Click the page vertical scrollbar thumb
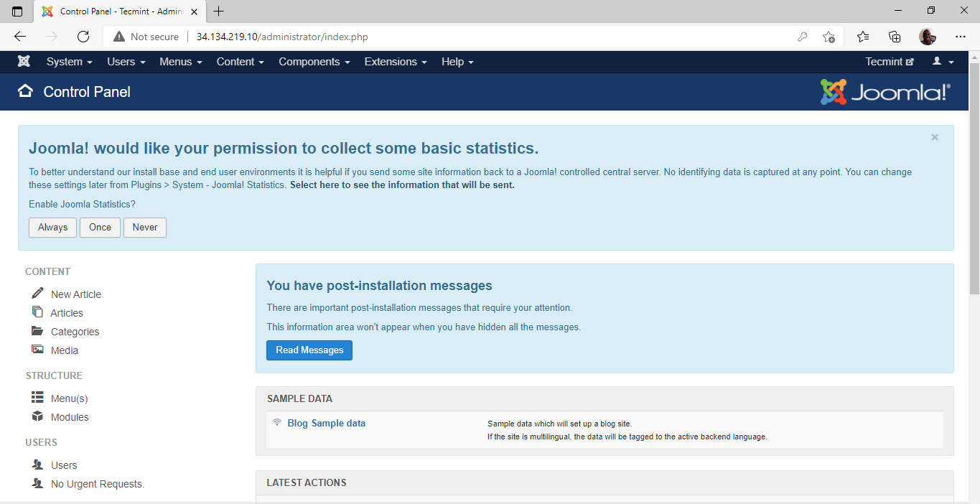980x504 pixels. click(974, 178)
